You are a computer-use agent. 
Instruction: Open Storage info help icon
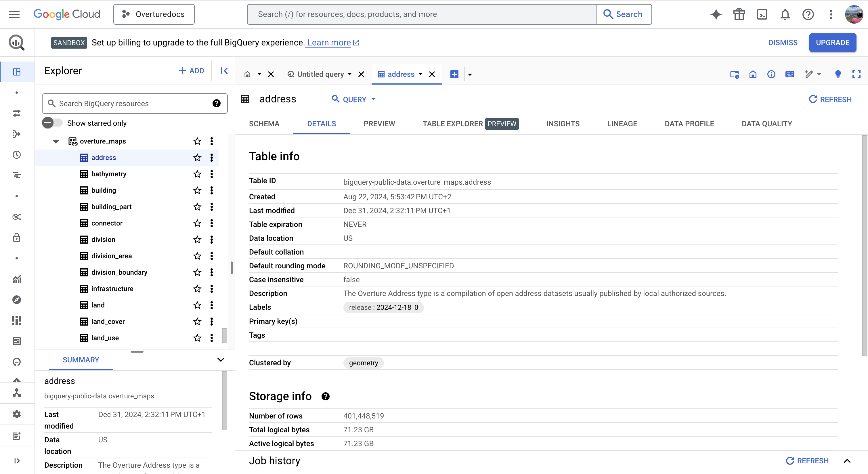325,396
